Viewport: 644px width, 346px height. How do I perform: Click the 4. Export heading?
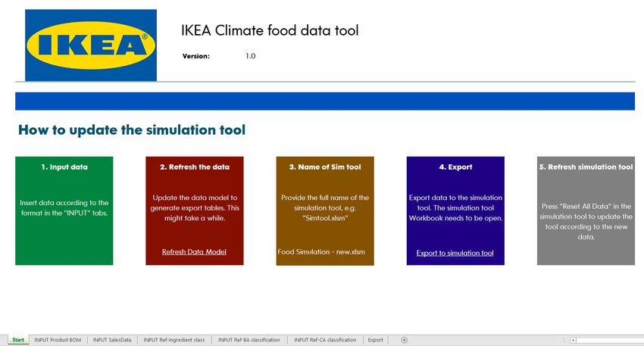click(x=455, y=167)
